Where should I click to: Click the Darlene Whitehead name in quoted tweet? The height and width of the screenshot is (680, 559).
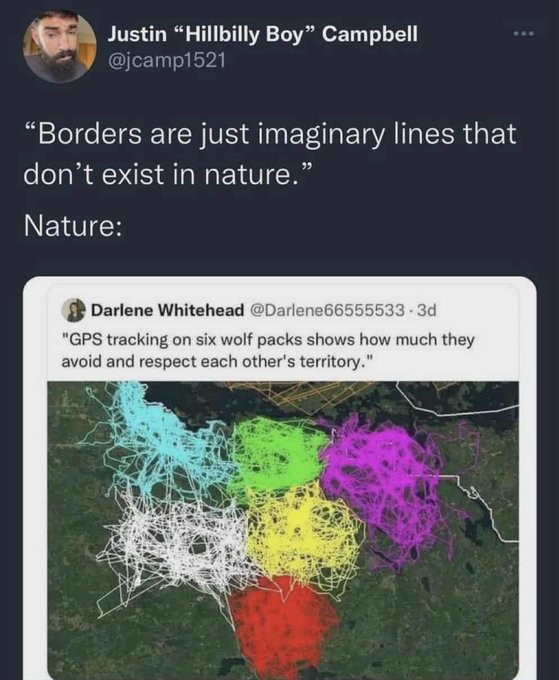167,311
